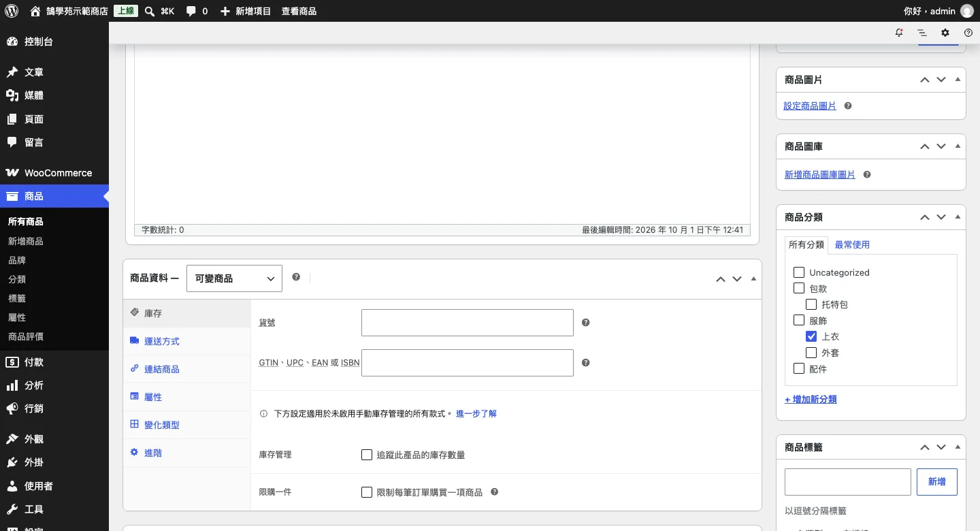Collapse the 商品圖庫 panel toggle triangle
The image size is (980, 531).
click(x=958, y=146)
